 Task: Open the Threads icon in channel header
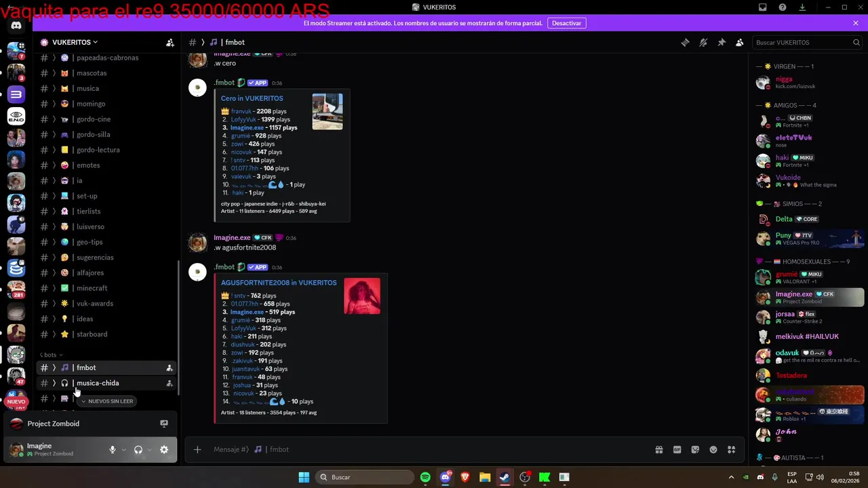point(685,42)
